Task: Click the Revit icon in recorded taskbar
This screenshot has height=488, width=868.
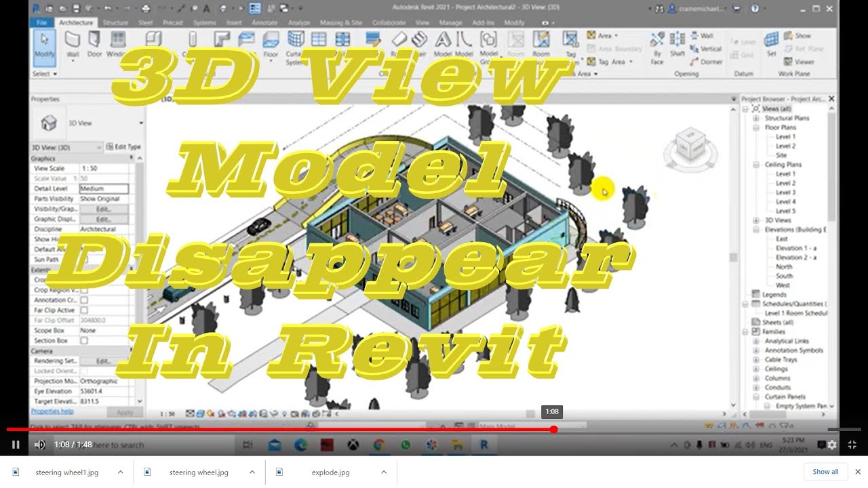Action: coord(484,445)
